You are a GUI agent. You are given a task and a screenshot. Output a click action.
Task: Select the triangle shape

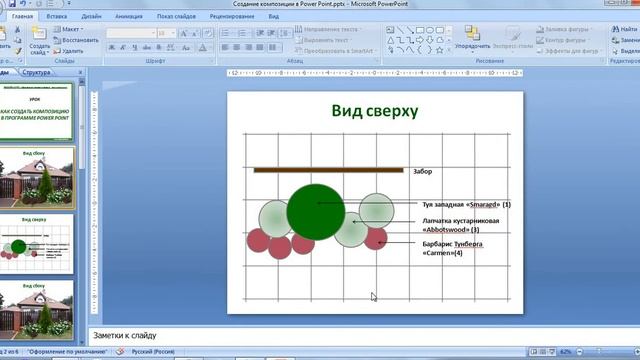tap(391, 40)
